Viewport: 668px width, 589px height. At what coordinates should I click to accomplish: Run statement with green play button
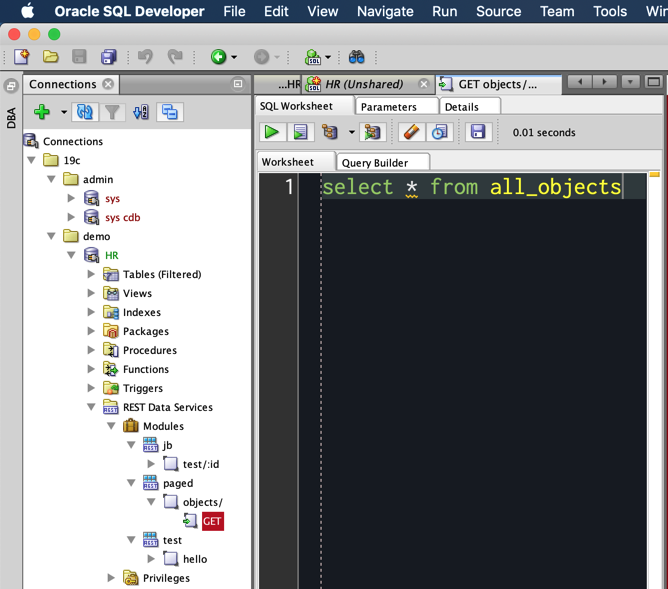coord(272,132)
